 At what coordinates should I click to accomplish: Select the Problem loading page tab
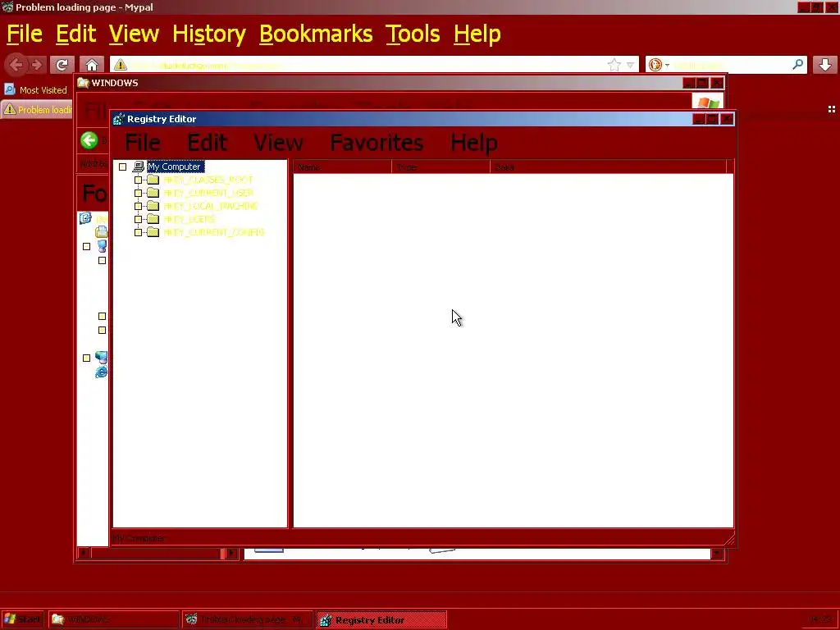pos(38,110)
